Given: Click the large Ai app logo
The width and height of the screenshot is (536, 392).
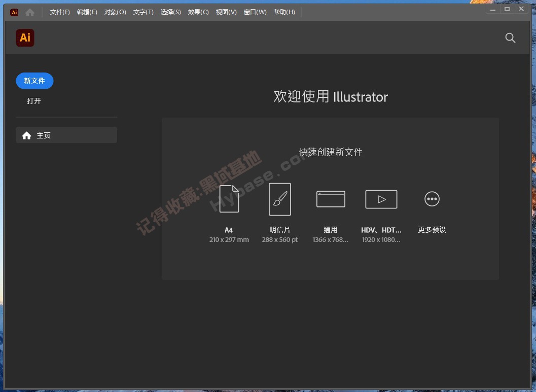Looking at the screenshot, I should (25, 38).
